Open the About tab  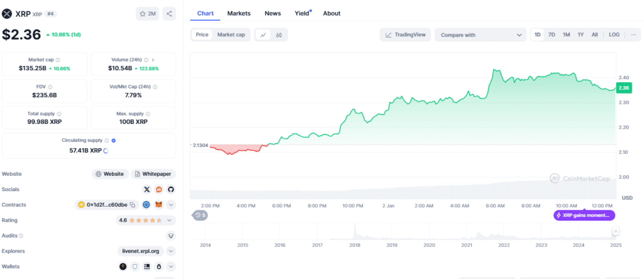[x=331, y=13]
